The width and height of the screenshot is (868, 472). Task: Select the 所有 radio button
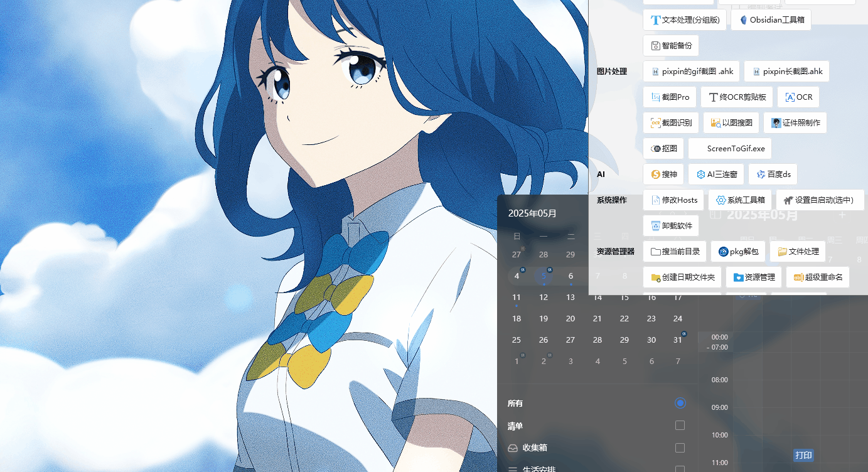[680, 403]
